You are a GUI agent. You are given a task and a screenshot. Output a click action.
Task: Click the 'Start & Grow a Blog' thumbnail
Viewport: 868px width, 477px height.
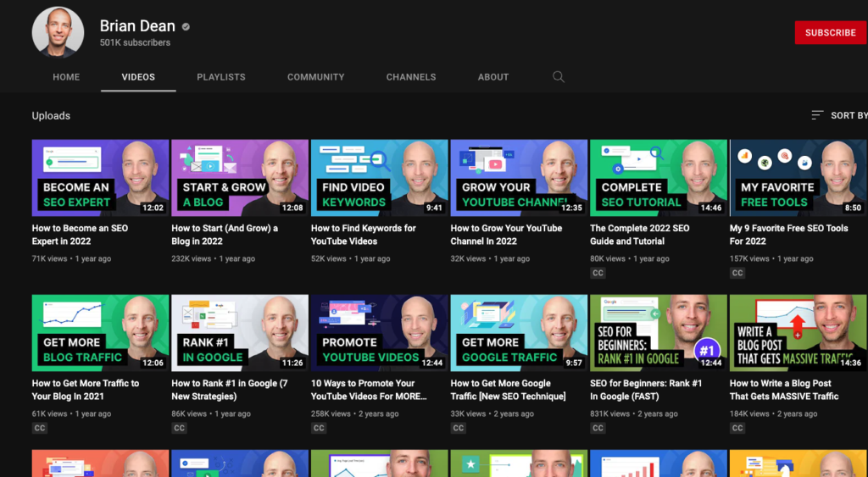[x=240, y=178]
